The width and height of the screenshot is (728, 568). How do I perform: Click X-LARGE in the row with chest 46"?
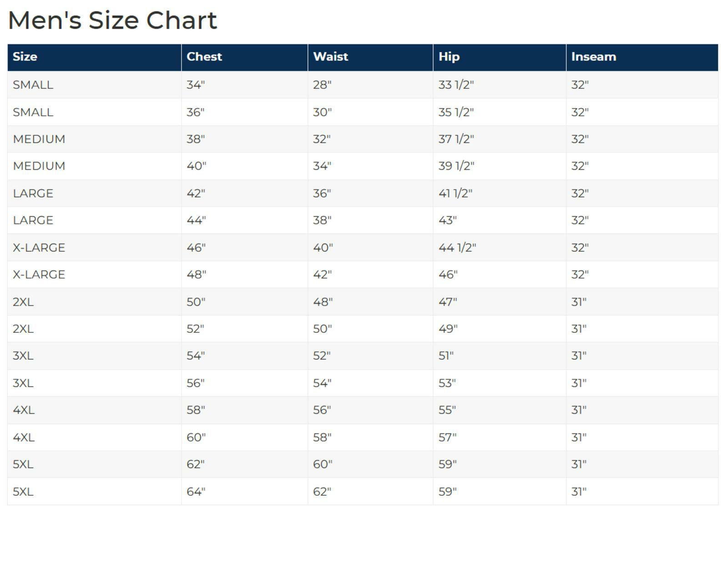[39, 247]
